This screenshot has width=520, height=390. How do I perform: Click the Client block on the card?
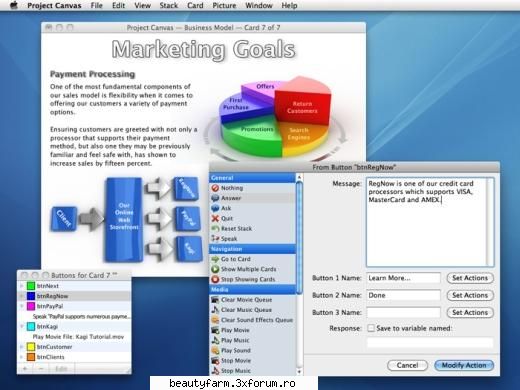pos(64,219)
